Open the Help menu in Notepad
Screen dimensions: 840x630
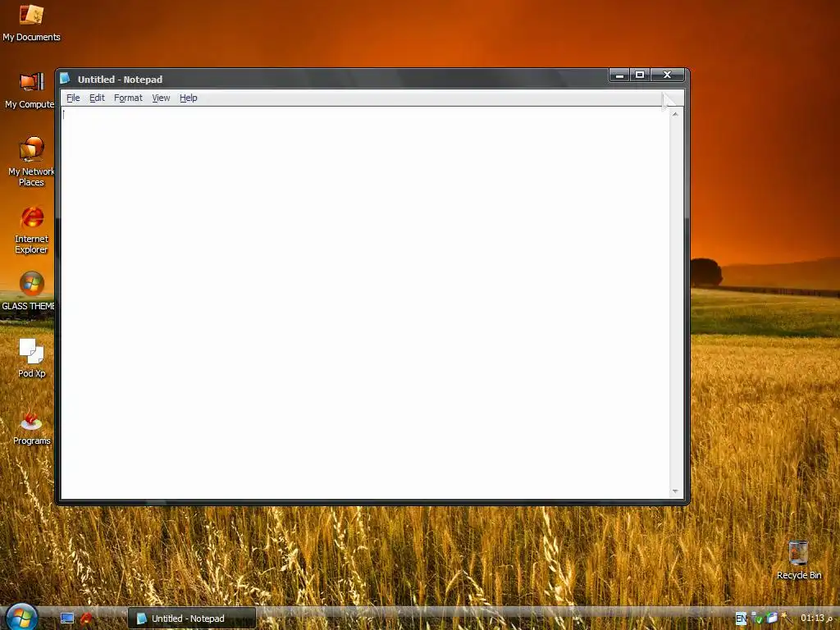(188, 98)
